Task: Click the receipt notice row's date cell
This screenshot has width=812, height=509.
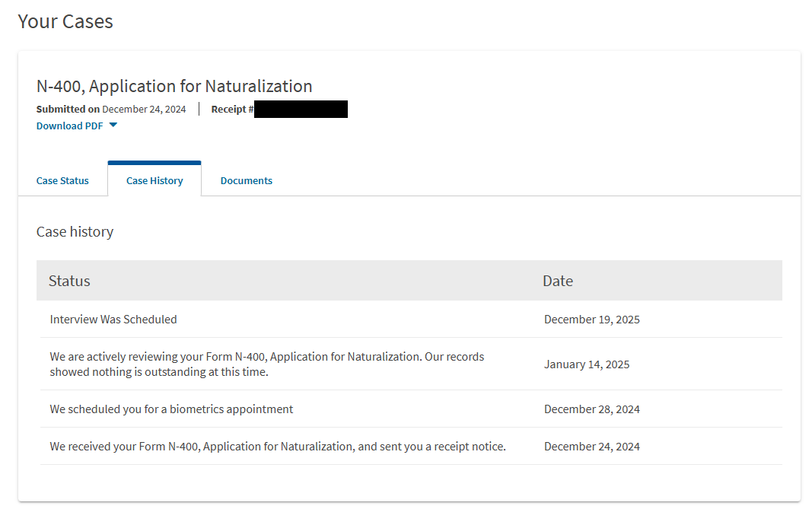Action: pos(591,447)
